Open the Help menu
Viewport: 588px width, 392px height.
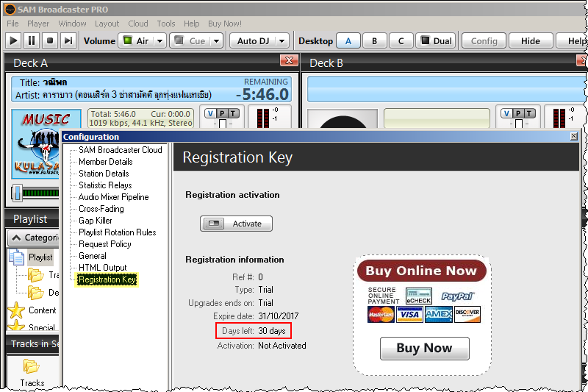pyautogui.click(x=192, y=24)
